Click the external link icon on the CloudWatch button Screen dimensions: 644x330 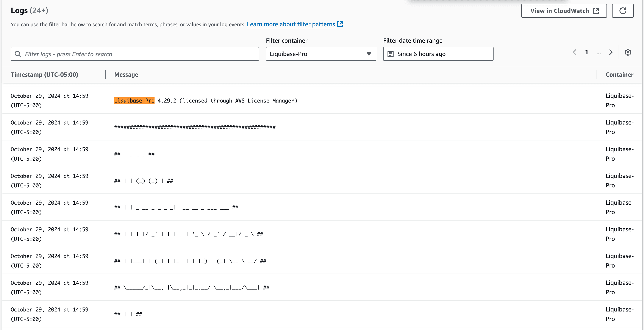point(596,11)
